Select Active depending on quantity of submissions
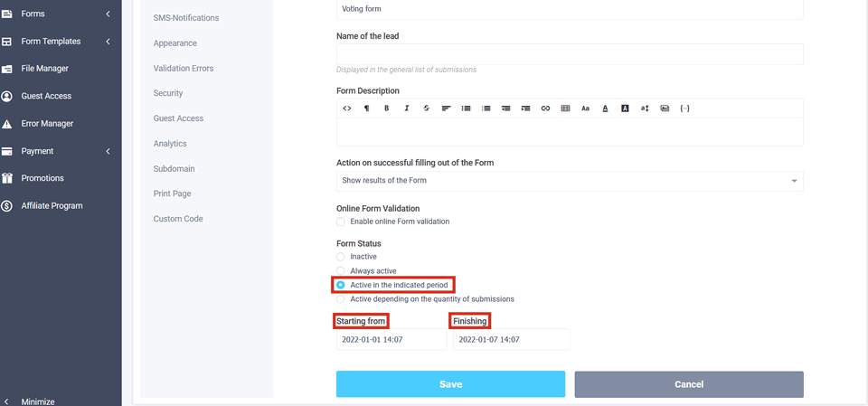The height and width of the screenshot is (406, 868). coord(341,299)
